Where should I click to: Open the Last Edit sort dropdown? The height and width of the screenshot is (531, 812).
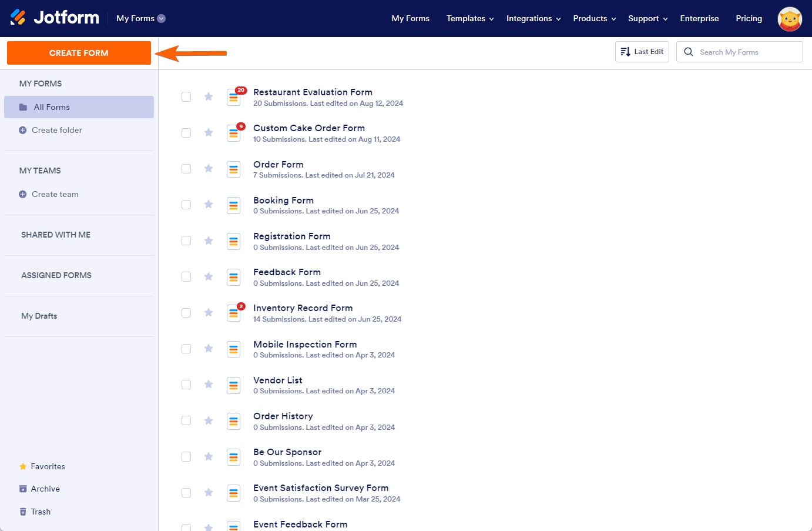[x=642, y=52]
